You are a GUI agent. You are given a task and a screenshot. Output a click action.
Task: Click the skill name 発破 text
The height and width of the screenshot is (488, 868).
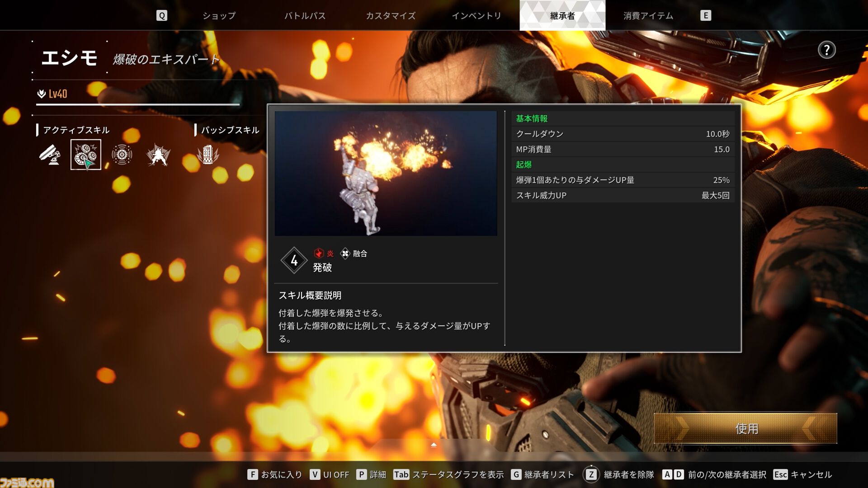322,267
